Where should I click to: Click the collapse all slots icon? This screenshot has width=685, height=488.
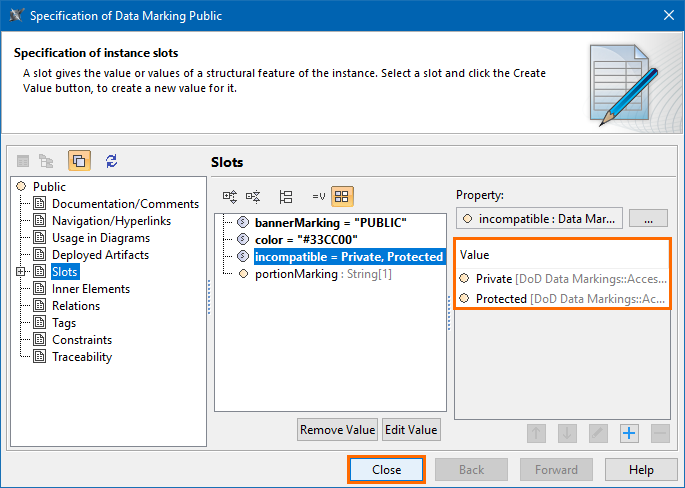click(253, 197)
